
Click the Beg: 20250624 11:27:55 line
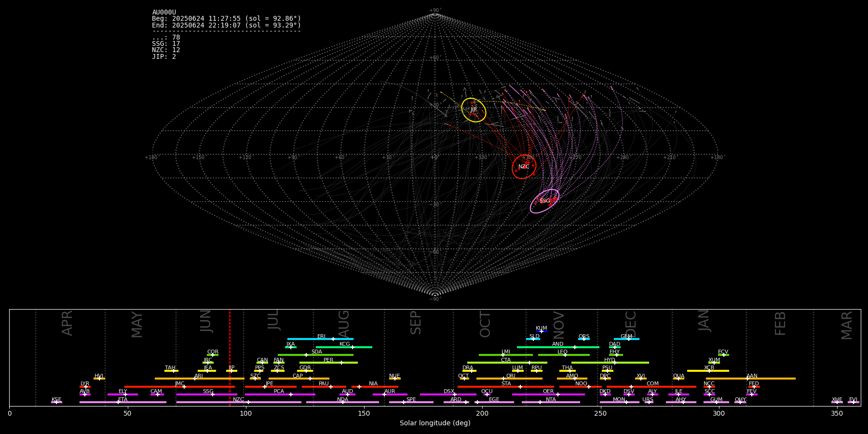[x=227, y=19]
